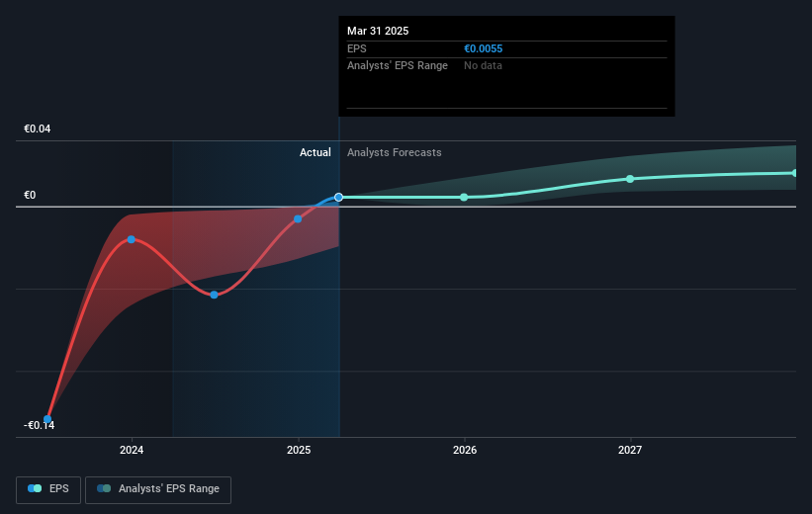Click the EPS row label in tooltip

pos(357,48)
